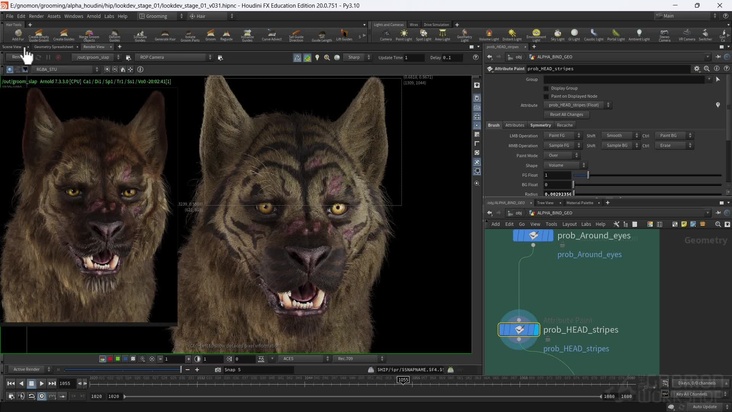The height and width of the screenshot is (412, 732).
Task: Select the Generate Hair shelf tool
Action: [165, 35]
